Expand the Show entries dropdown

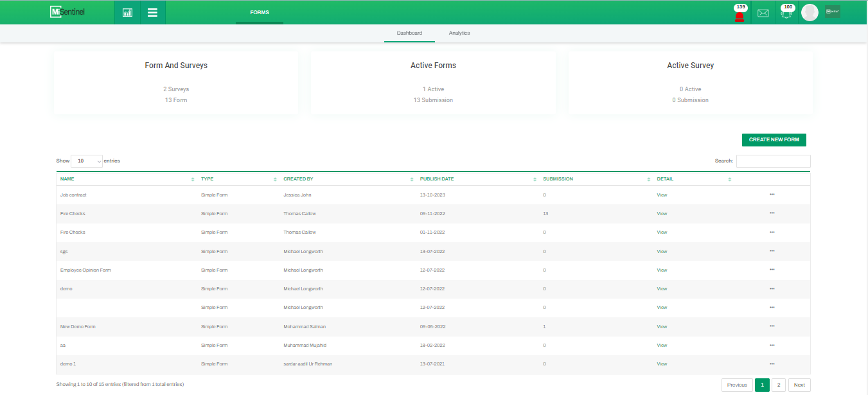point(87,161)
